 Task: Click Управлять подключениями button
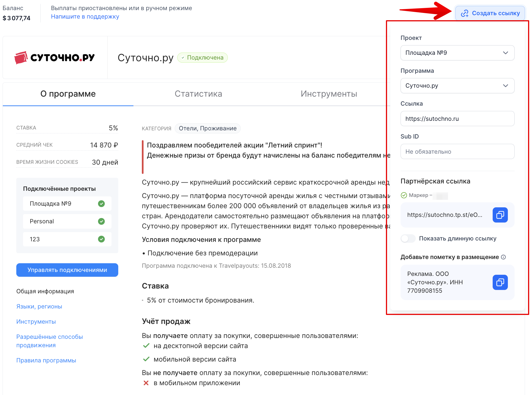point(67,270)
